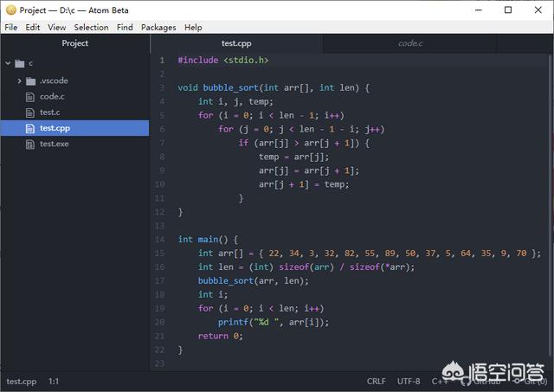The height and width of the screenshot is (392, 554).
Task: Open test.c in the tree
Action: coord(50,112)
